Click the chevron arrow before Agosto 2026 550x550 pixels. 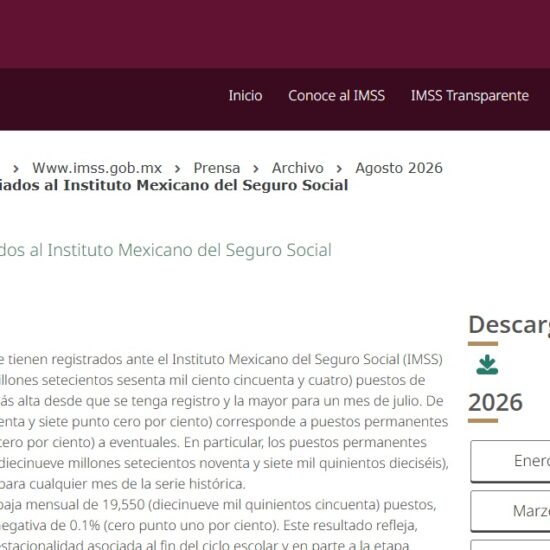point(339,169)
